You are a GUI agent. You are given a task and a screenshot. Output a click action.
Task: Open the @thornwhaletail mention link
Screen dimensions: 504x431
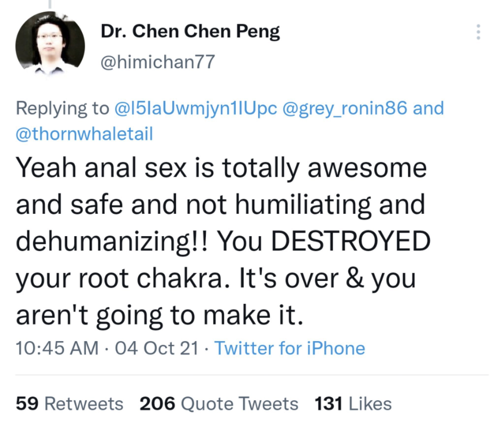(84, 134)
